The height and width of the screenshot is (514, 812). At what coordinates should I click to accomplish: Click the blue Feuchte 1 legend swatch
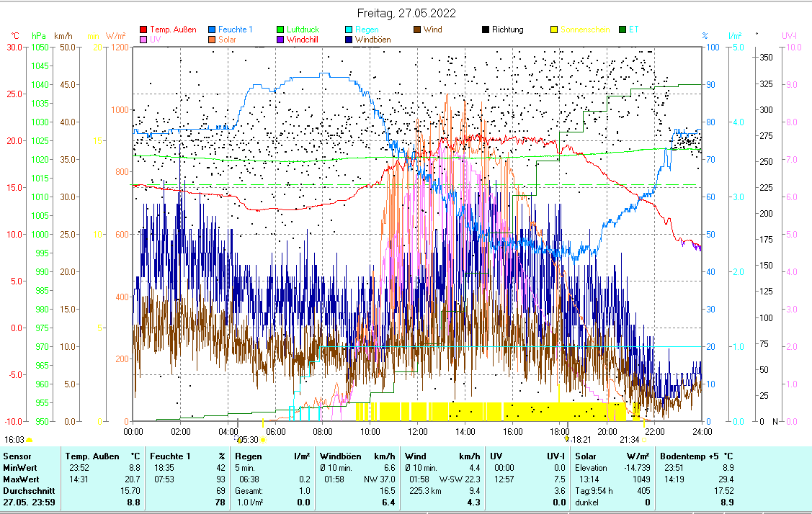point(212,30)
